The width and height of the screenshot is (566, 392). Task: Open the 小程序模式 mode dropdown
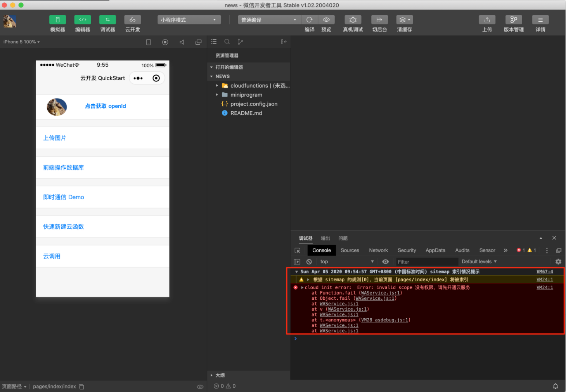click(x=189, y=20)
